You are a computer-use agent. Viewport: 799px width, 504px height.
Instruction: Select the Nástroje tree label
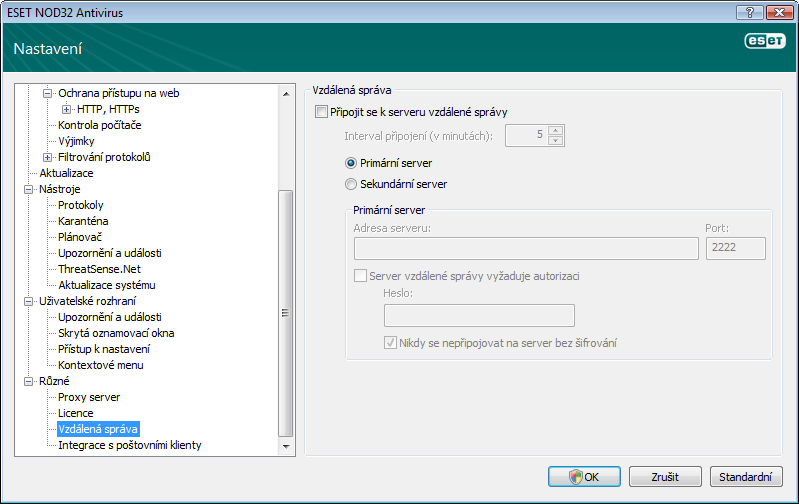(60, 189)
